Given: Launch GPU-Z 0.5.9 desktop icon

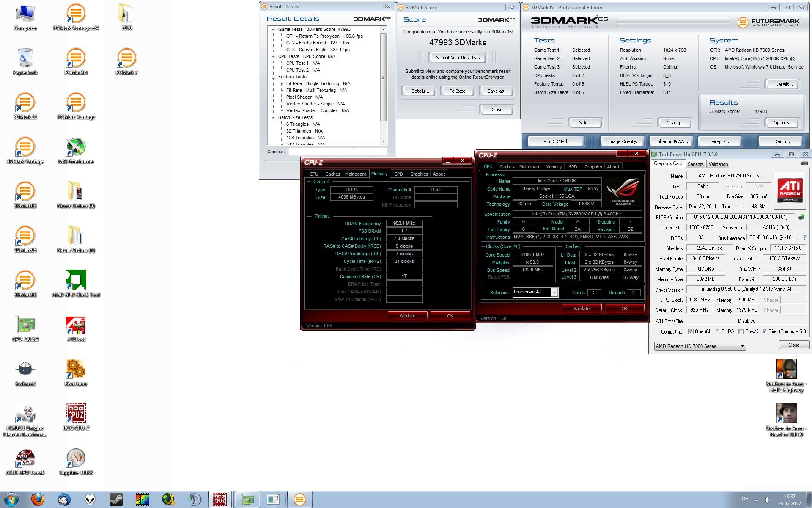Looking at the screenshot, I should (x=25, y=329).
